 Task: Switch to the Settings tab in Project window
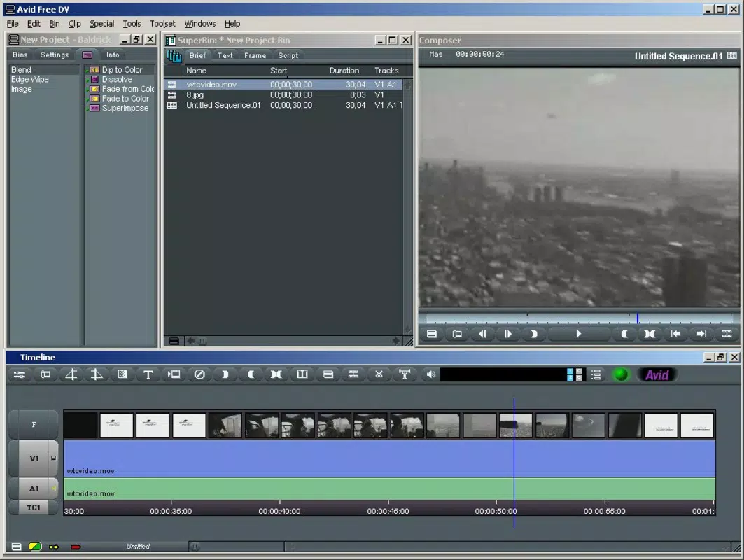pyautogui.click(x=54, y=55)
